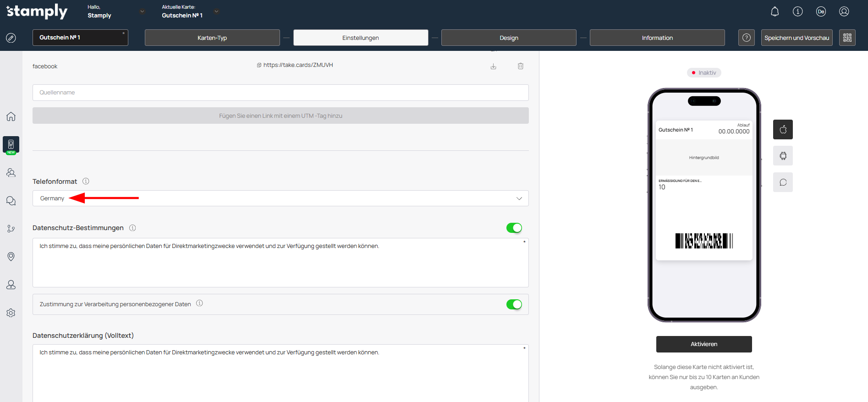This screenshot has width=868, height=402.
Task: Click Speichern und Vorschau button
Action: (797, 38)
